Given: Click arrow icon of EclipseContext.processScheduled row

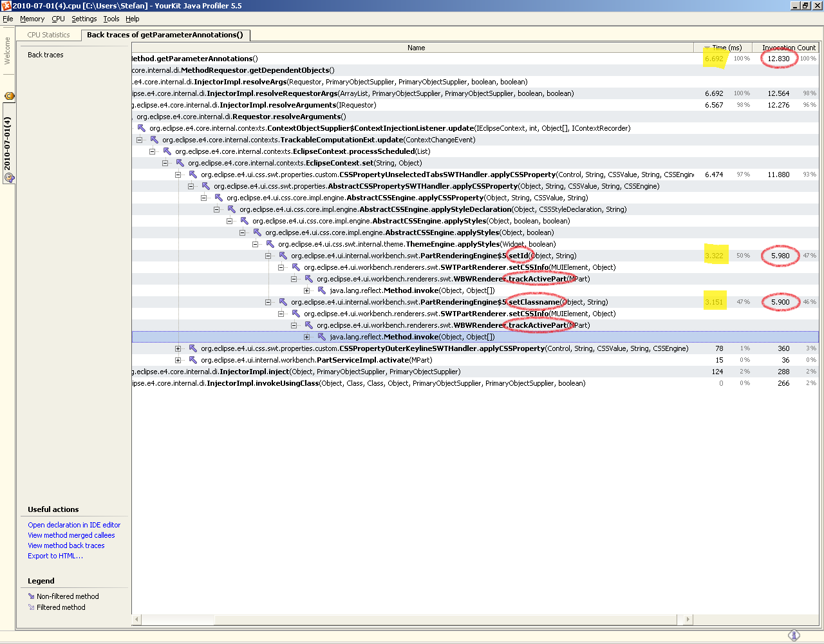Looking at the screenshot, I should (167, 151).
